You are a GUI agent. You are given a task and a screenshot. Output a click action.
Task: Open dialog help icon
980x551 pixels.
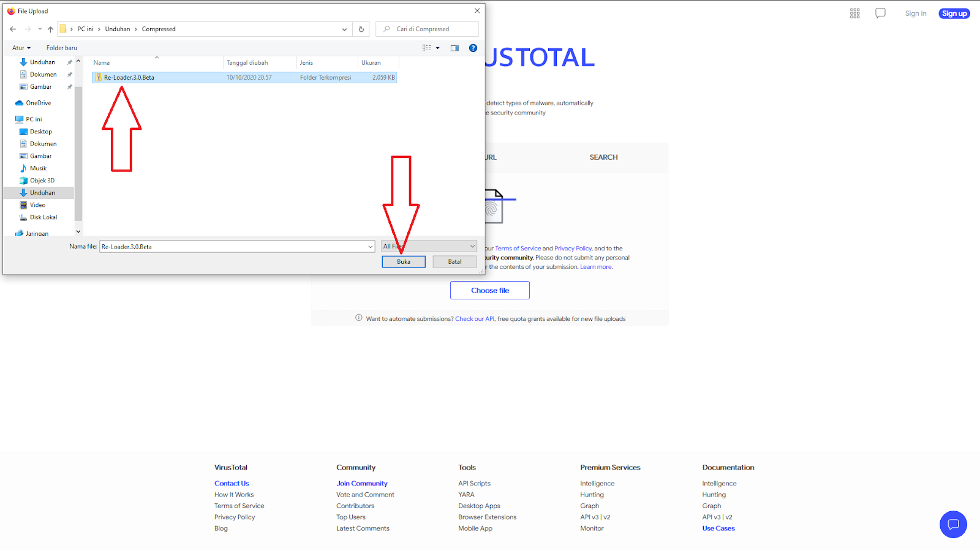pyautogui.click(x=473, y=48)
